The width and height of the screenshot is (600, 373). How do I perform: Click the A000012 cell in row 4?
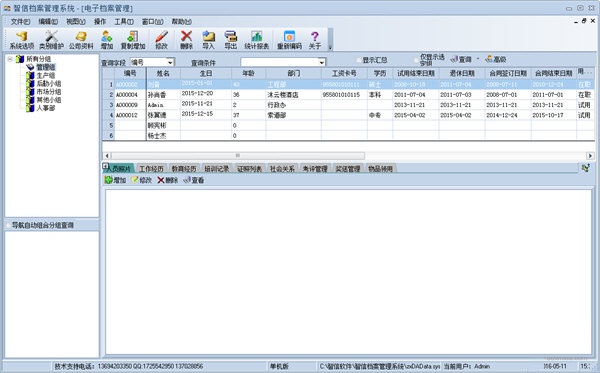click(x=130, y=115)
